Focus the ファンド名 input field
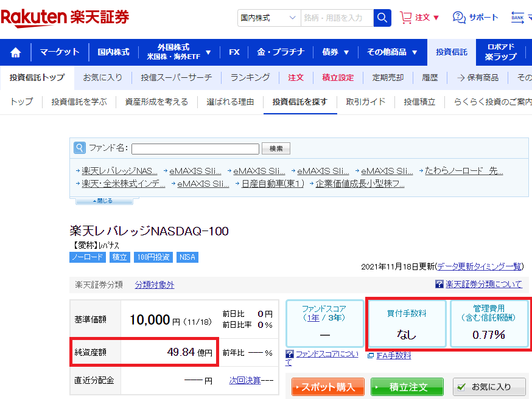 click(195, 148)
